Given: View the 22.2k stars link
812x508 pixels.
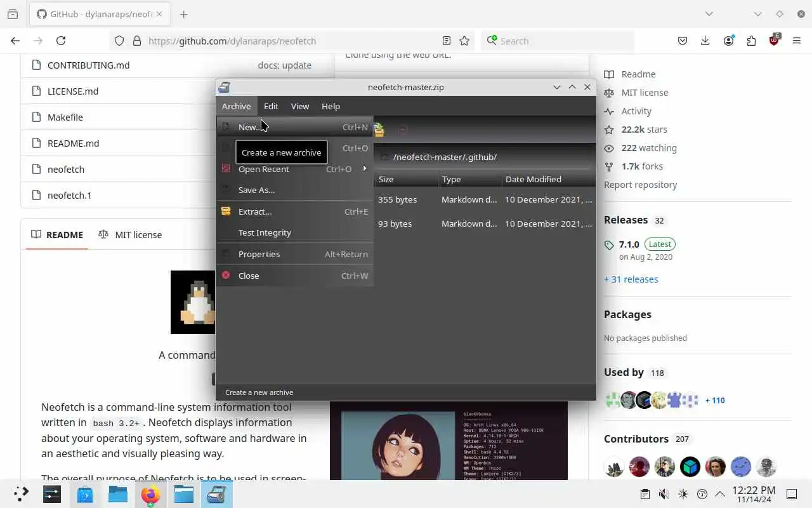Looking at the screenshot, I should pos(636,129).
